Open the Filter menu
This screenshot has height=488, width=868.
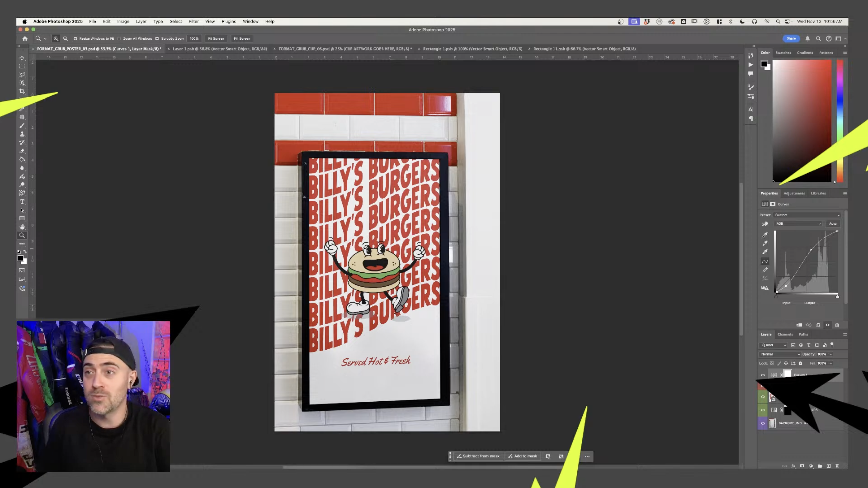(x=193, y=21)
